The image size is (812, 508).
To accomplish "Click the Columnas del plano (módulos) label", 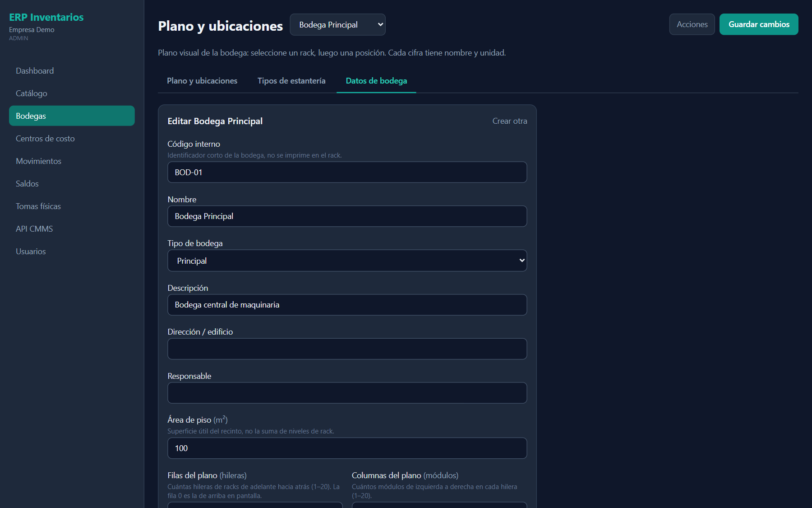I will pos(405,475).
